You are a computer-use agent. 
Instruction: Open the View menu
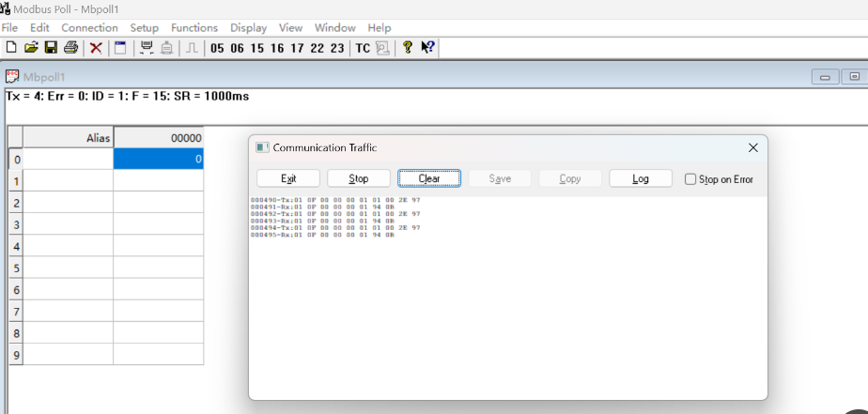[x=290, y=27]
